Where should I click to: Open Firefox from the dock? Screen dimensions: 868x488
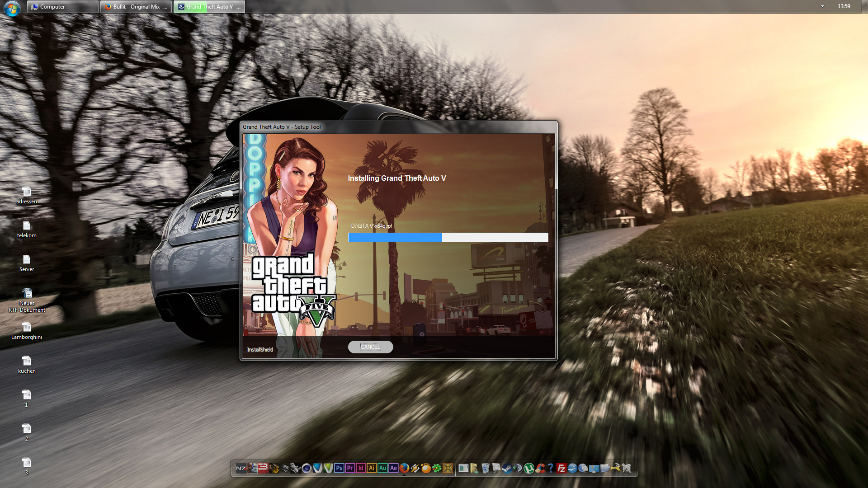pyautogui.click(x=404, y=468)
